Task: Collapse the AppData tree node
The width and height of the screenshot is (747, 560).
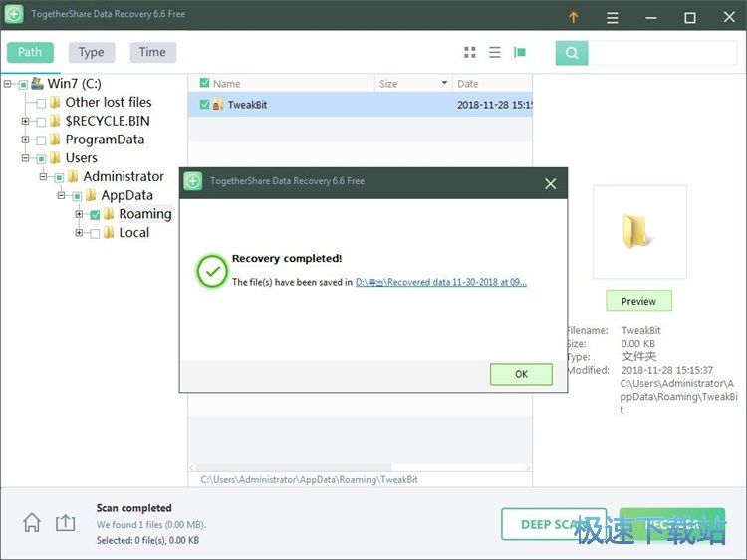Action: tap(61, 195)
